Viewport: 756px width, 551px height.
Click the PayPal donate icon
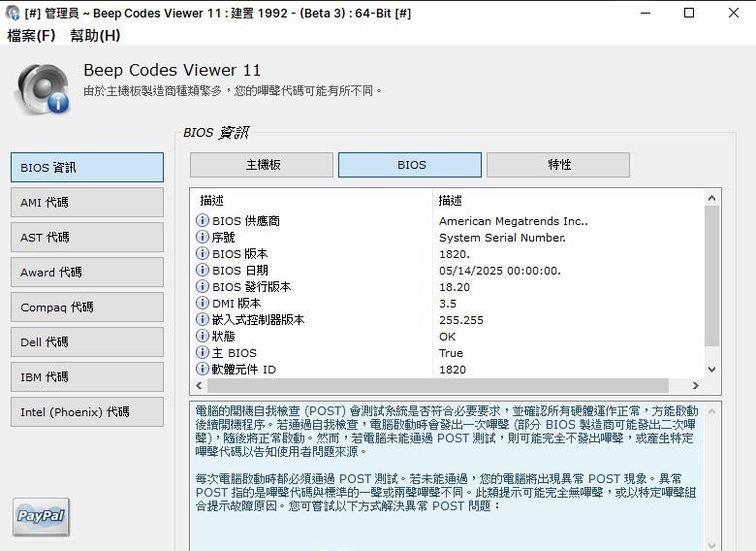(x=41, y=517)
